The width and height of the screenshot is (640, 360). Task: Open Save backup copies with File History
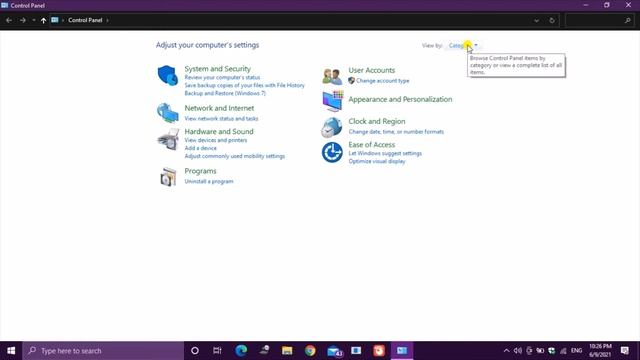244,85
